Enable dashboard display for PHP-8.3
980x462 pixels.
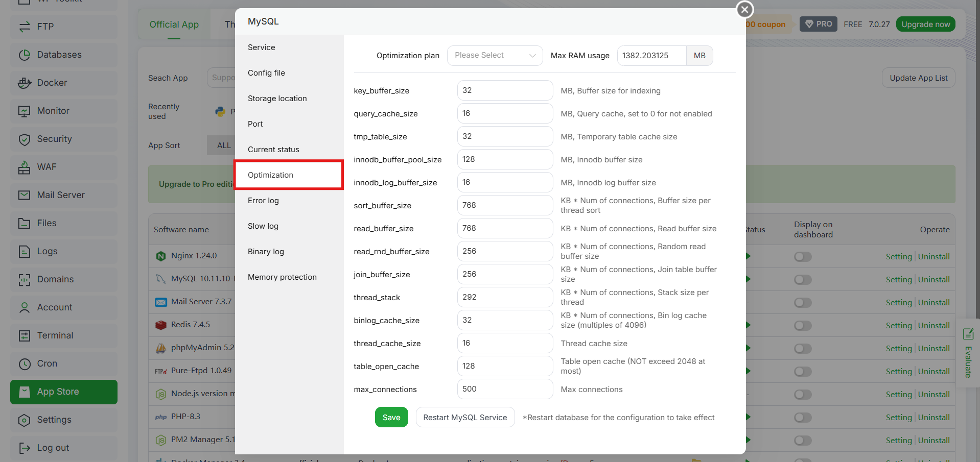803,418
